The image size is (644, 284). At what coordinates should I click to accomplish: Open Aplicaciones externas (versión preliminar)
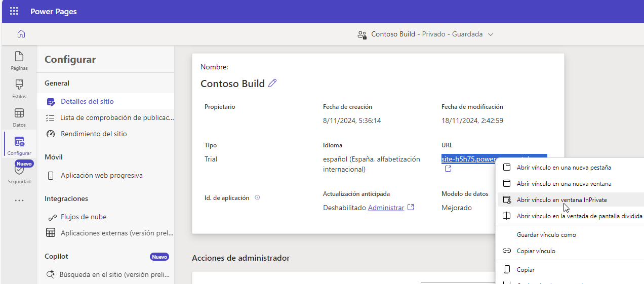(106, 233)
